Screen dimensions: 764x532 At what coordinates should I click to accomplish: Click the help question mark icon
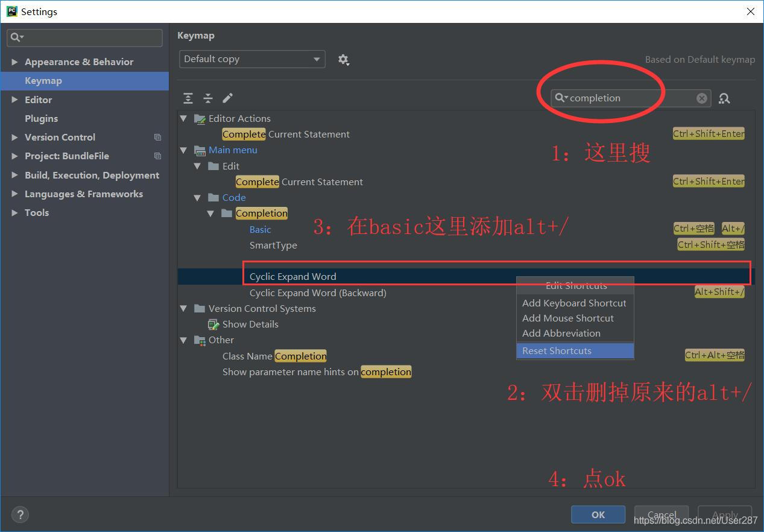coord(20,515)
